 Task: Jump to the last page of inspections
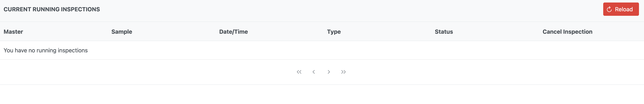coord(344,72)
